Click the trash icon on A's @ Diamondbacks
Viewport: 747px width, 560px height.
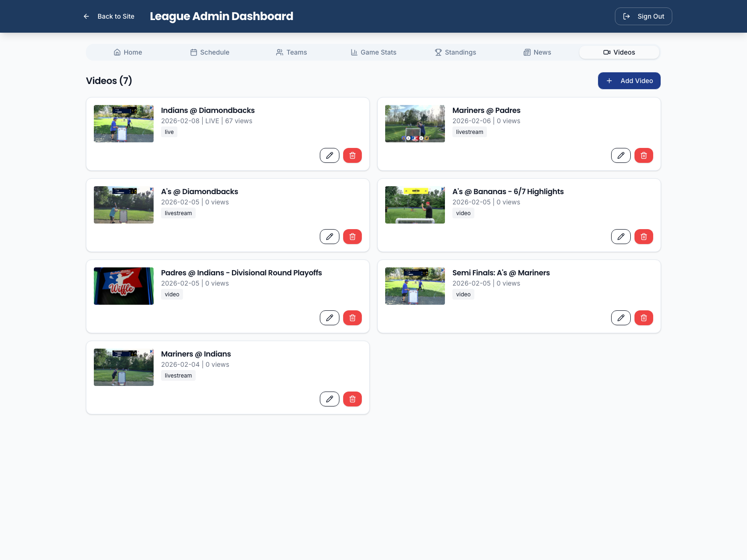point(352,237)
